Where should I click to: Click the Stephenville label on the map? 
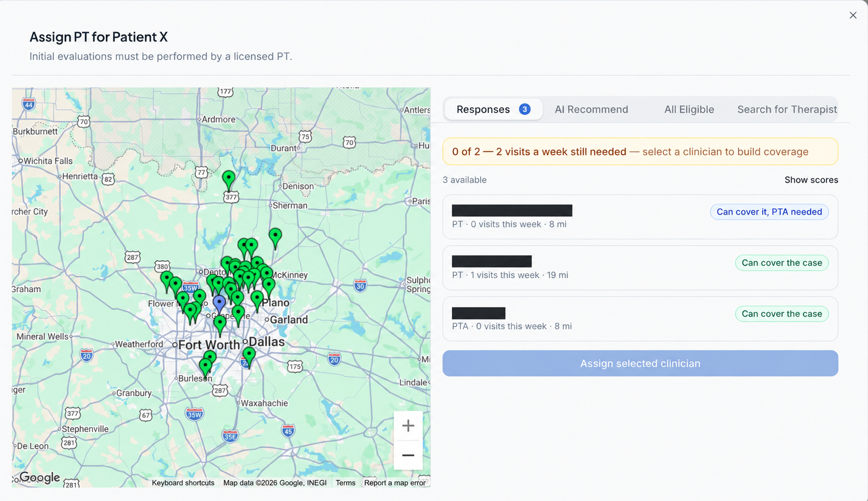point(85,429)
